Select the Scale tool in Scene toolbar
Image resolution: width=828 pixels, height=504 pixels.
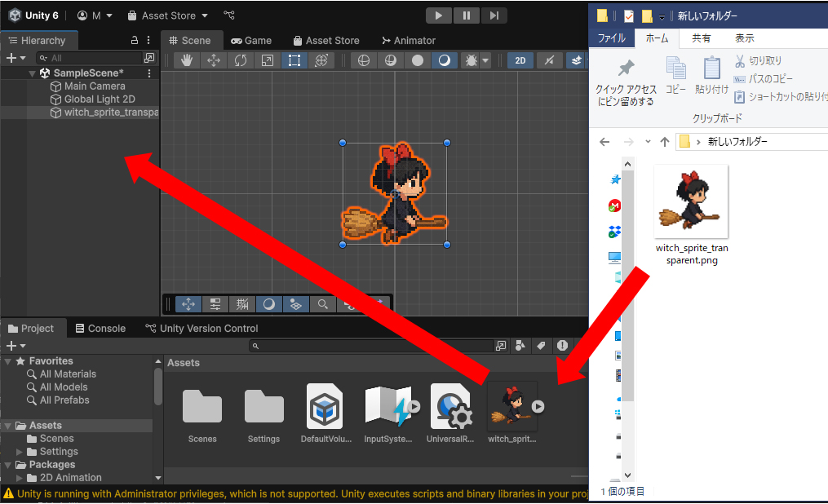click(268, 60)
